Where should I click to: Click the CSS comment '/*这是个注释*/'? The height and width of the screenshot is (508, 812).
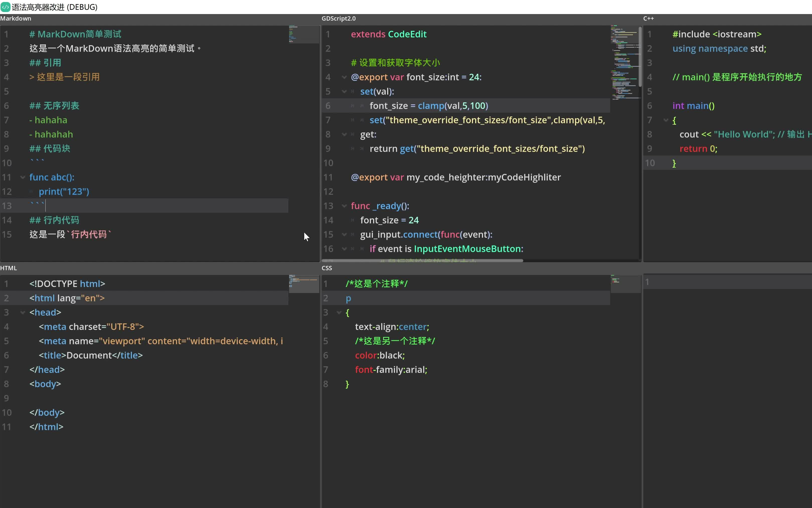click(x=376, y=284)
